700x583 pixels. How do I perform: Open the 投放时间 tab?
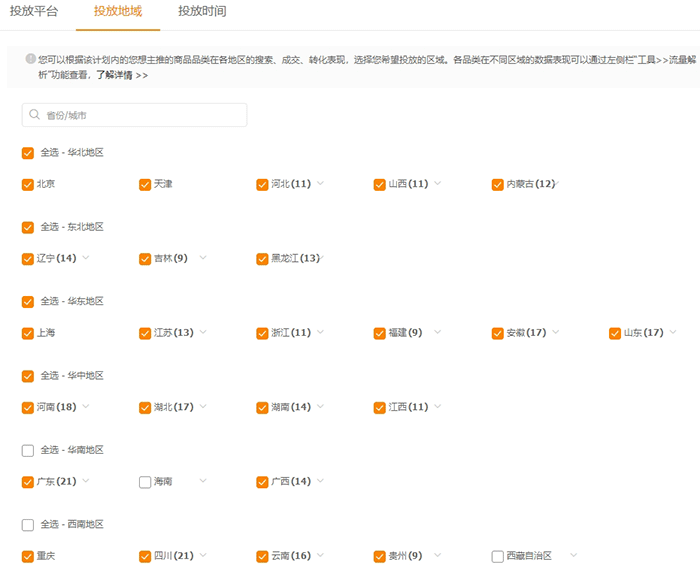click(202, 12)
